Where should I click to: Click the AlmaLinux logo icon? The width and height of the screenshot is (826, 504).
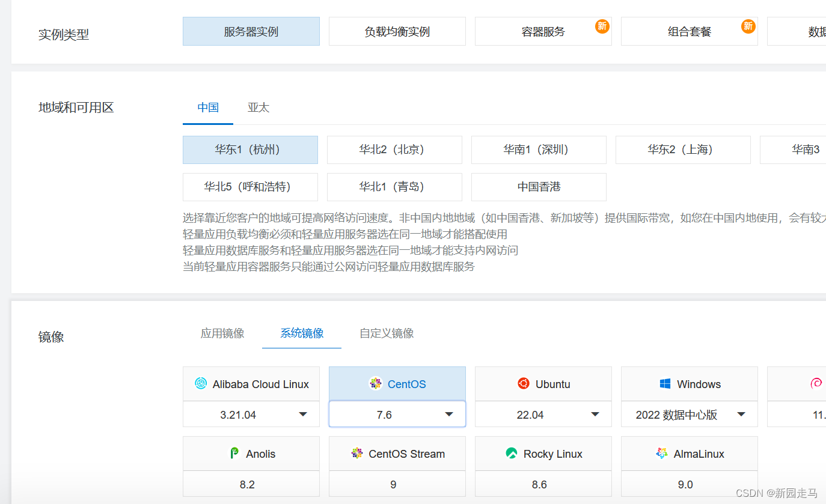pyautogui.click(x=662, y=454)
